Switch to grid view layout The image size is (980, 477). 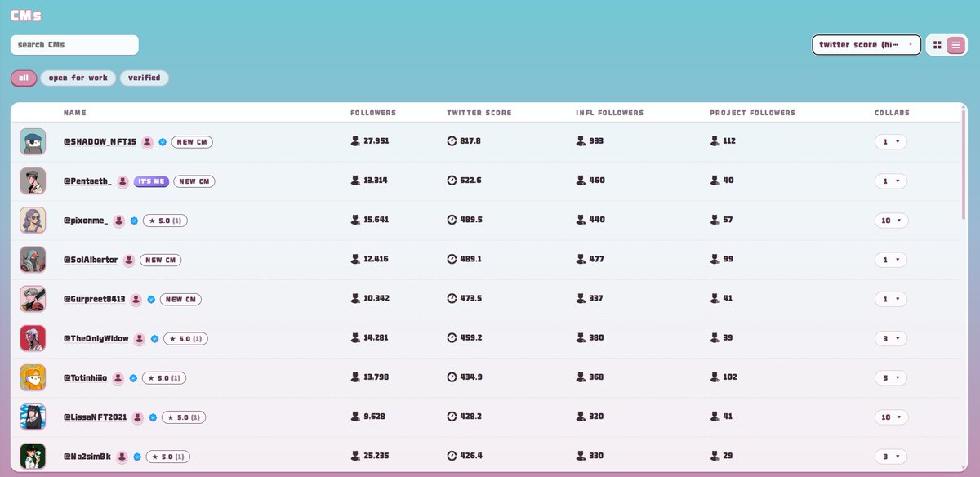pos(938,45)
